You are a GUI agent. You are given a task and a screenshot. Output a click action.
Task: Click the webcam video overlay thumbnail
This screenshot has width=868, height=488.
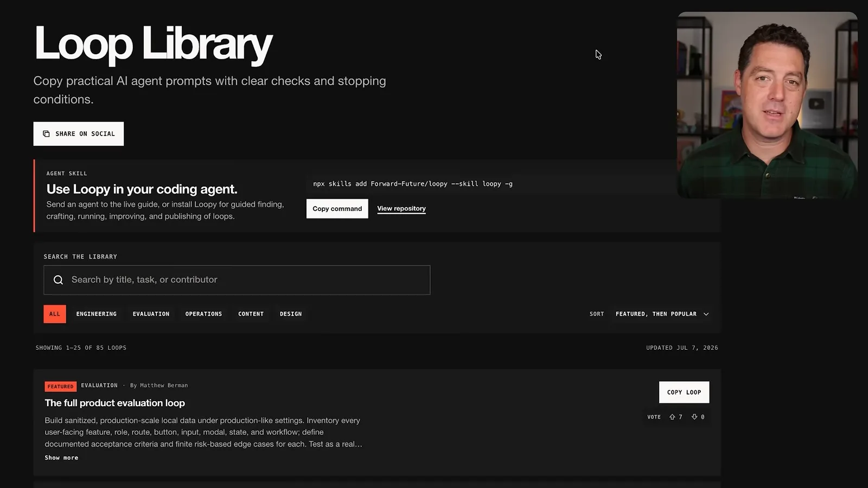(x=767, y=105)
